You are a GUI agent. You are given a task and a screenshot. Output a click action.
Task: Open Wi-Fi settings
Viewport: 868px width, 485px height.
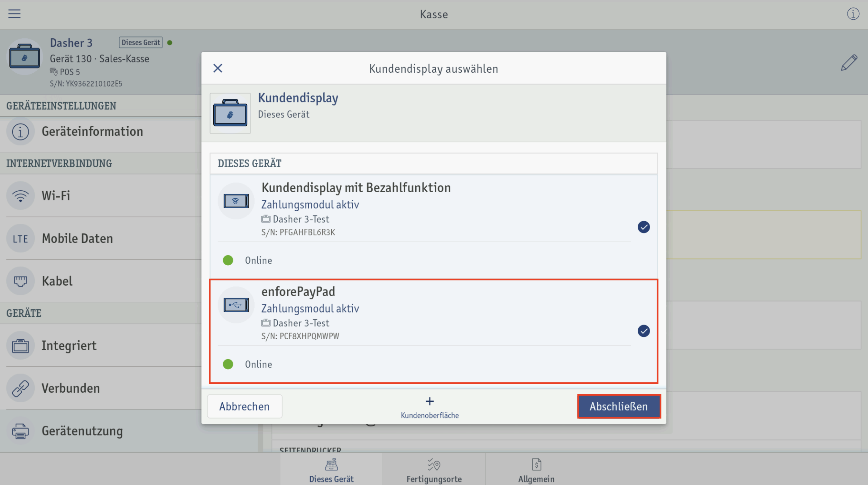pyautogui.click(x=101, y=196)
